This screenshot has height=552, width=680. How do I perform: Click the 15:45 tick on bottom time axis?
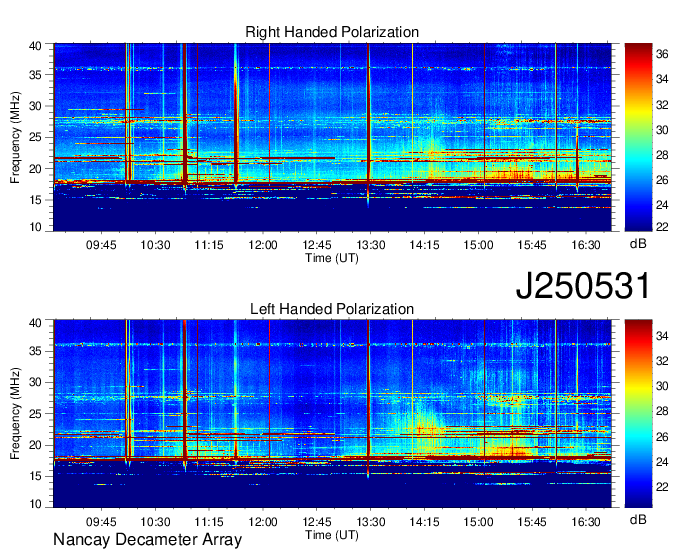(532, 522)
